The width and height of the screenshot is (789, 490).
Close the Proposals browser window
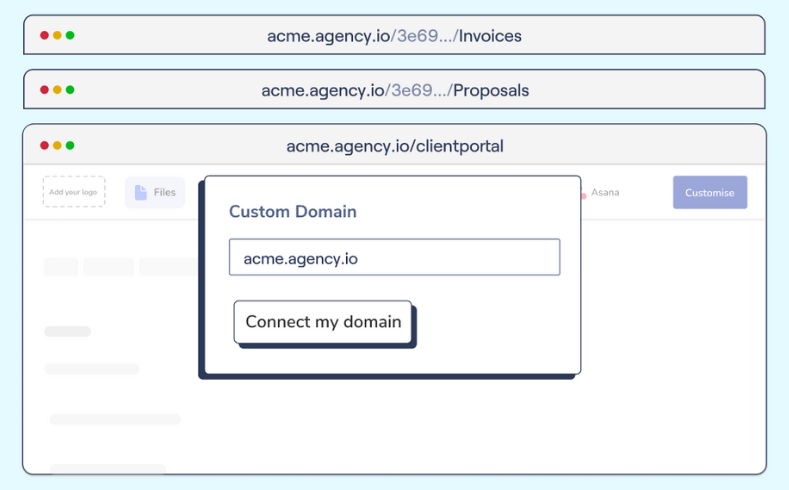44,90
